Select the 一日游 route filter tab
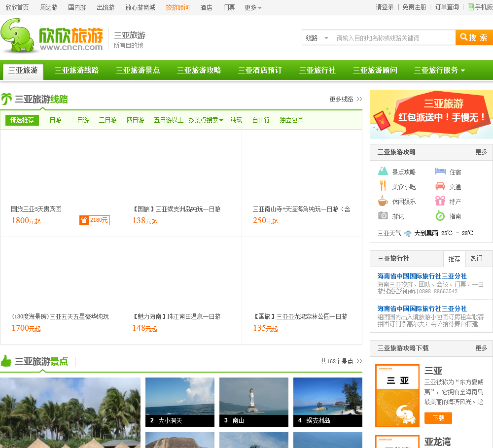 52,120
